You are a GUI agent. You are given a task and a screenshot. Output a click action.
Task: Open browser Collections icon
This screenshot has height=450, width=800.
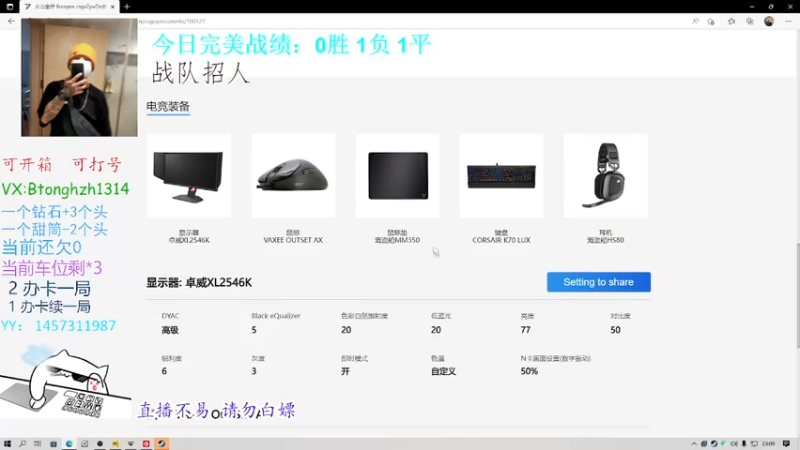[x=749, y=21]
